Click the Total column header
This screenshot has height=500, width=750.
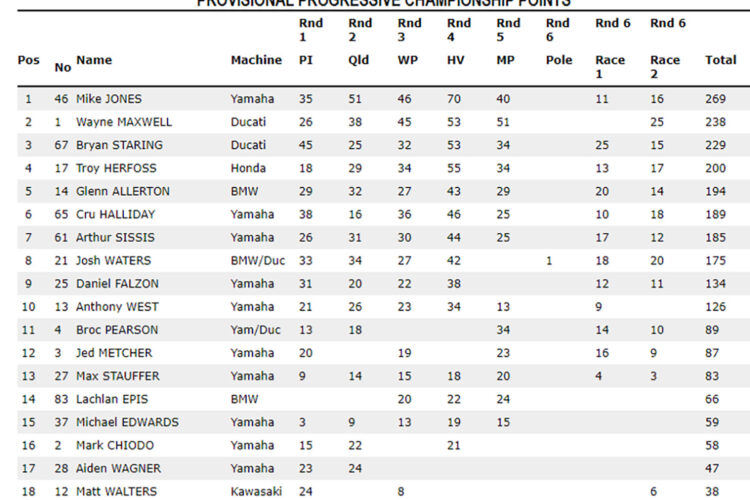click(720, 60)
